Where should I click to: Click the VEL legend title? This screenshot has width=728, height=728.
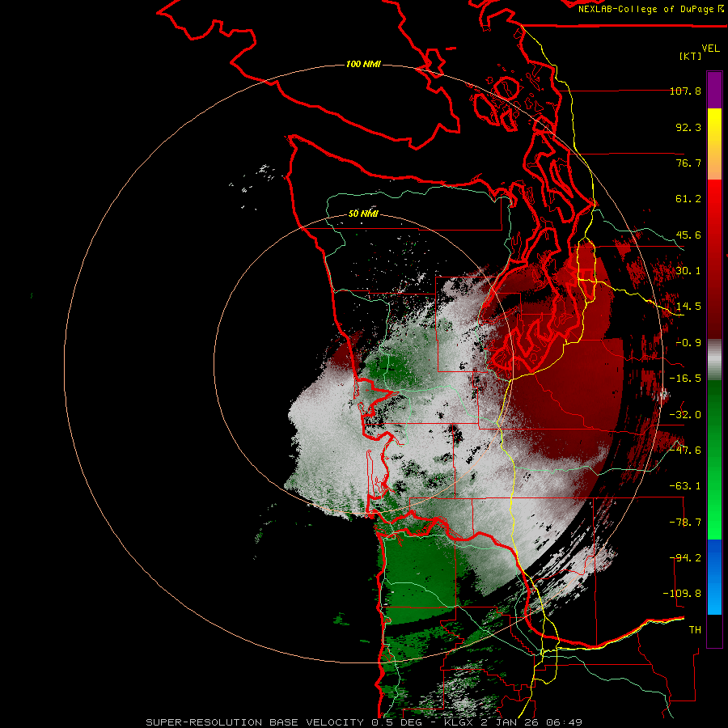tap(710, 48)
